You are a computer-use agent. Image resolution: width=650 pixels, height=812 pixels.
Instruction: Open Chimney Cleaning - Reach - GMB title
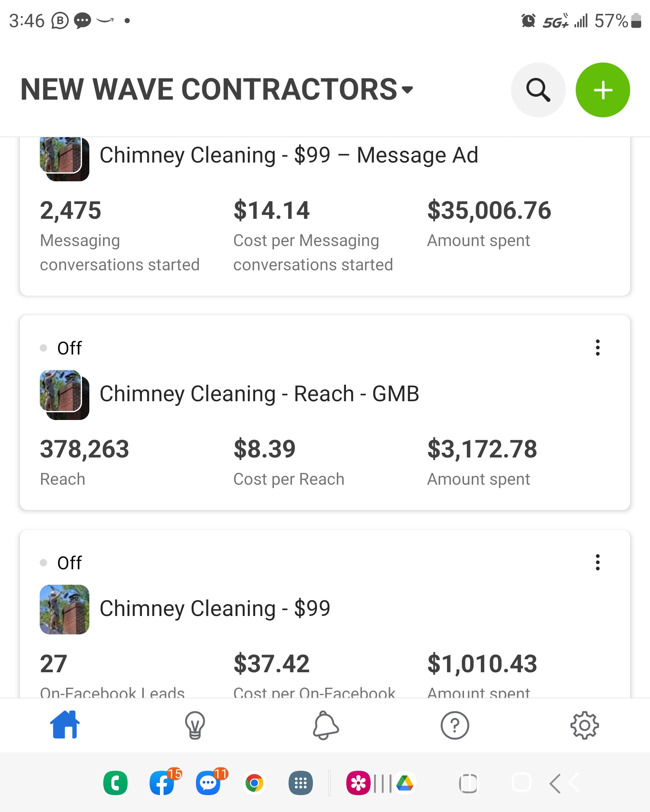tap(259, 393)
